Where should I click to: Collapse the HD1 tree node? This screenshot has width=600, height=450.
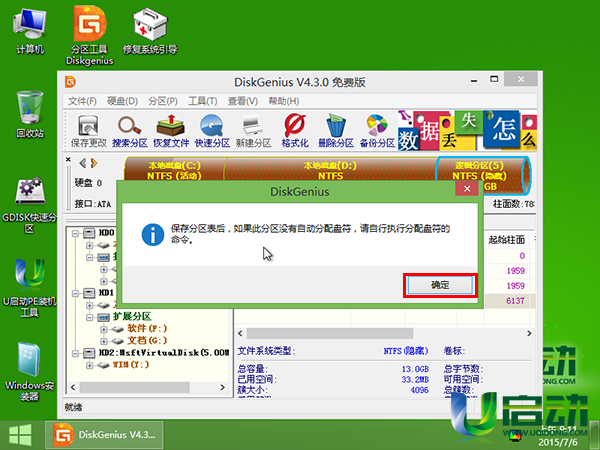point(75,293)
